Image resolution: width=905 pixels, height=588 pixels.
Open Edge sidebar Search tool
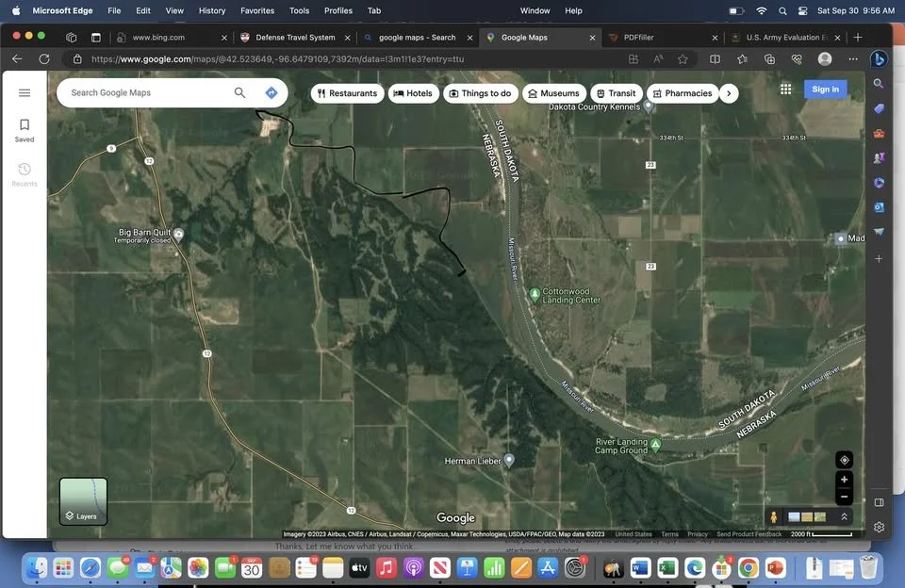point(879,84)
